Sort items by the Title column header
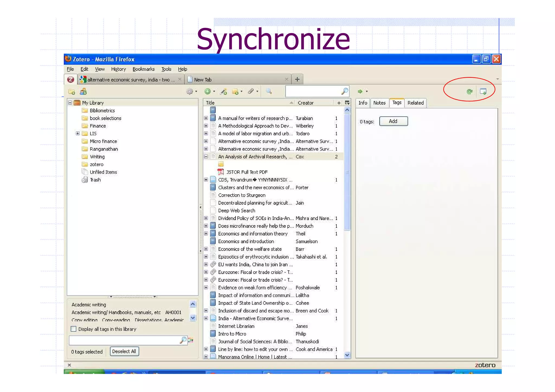Viewport: 555px width, 392px height. pos(249,103)
